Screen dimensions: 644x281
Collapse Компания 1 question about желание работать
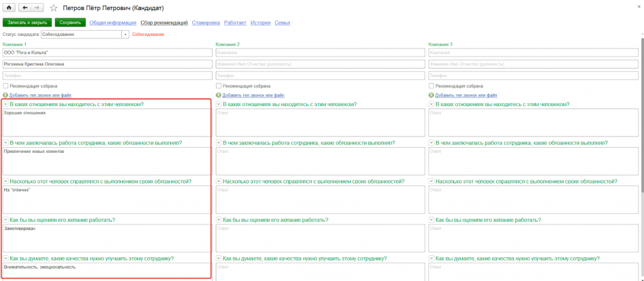click(6, 220)
